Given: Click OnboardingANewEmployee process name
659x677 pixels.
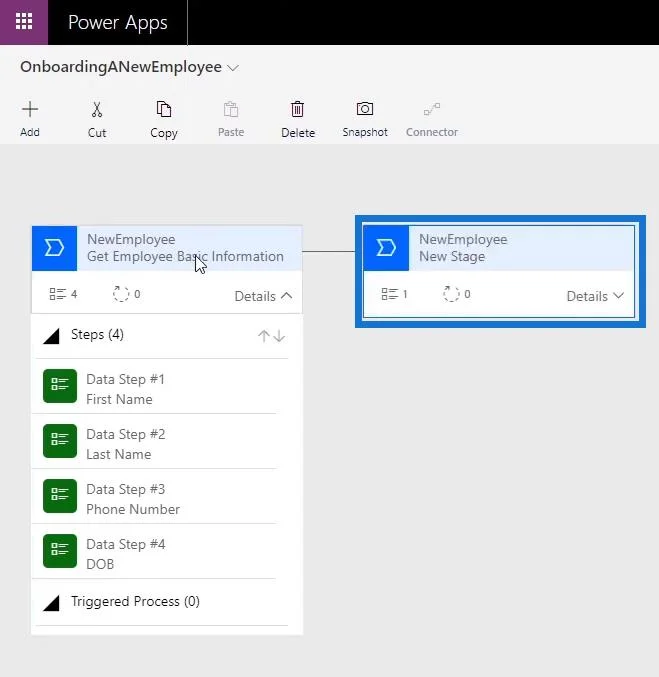Looking at the screenshot, I should point(121,67).
